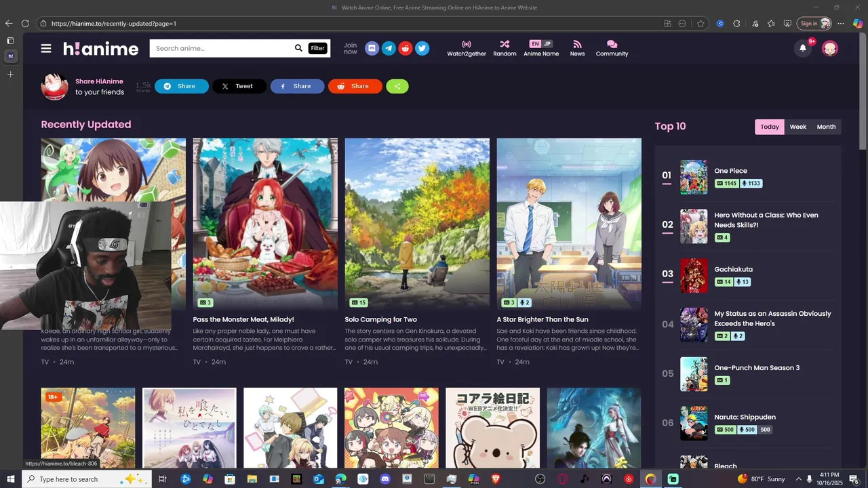Open browser extensions puzzle icon
This screenshot has width=868, height=488.
(x=736, y=23)
